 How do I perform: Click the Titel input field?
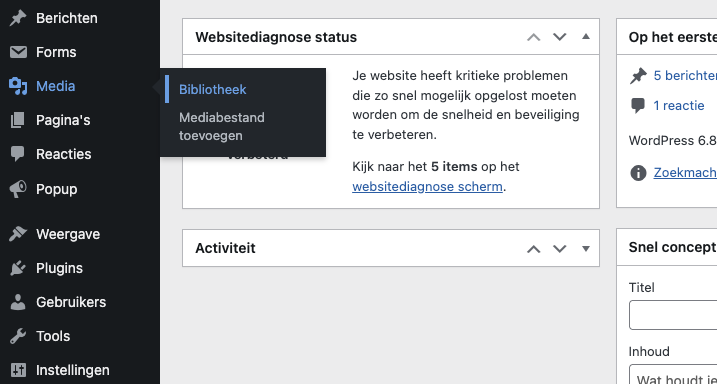(x=673, y=315)
